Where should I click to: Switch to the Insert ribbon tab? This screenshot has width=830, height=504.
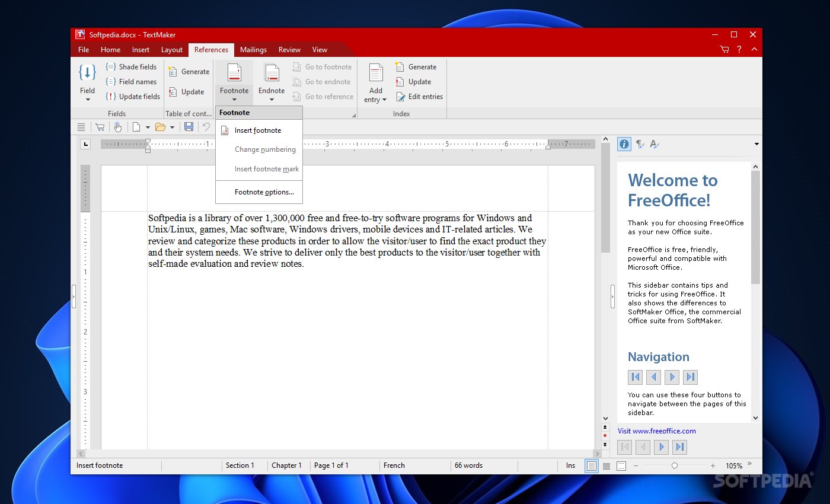pos(141,50)
